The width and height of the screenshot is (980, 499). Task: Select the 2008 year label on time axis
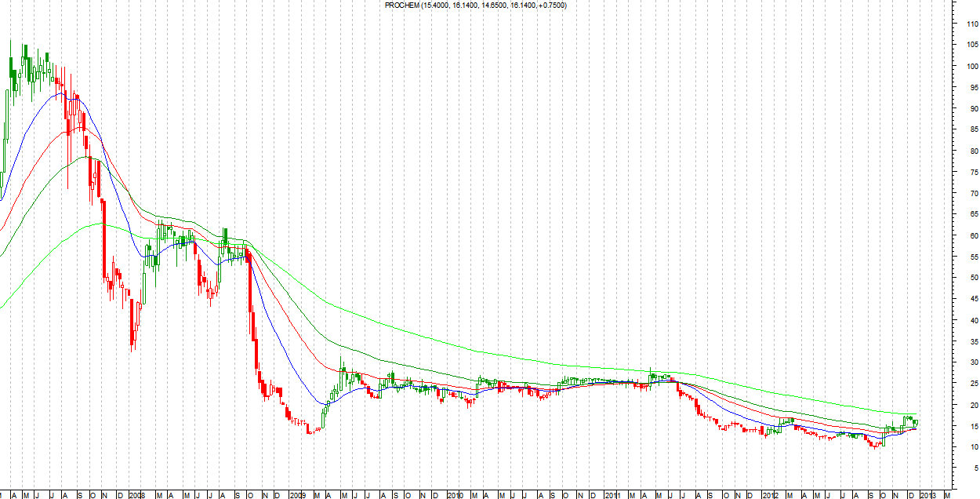click(137, 495)
